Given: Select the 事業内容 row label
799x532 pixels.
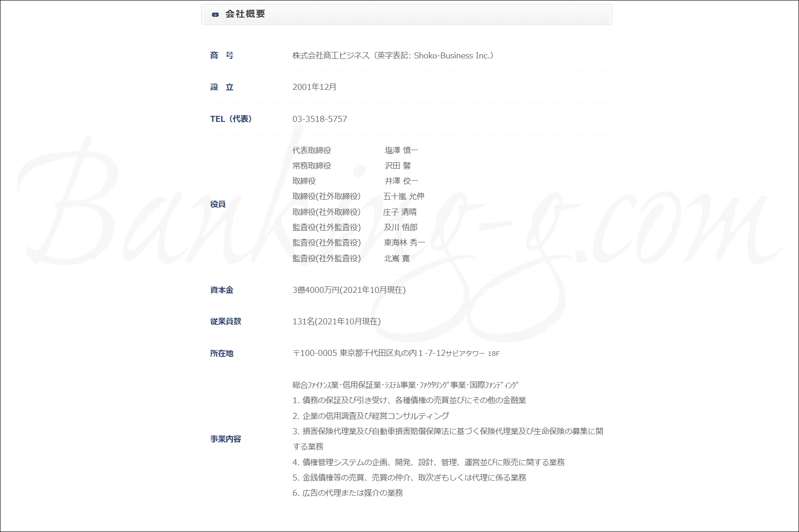Looking at the screenshot, I should (225, 439).
